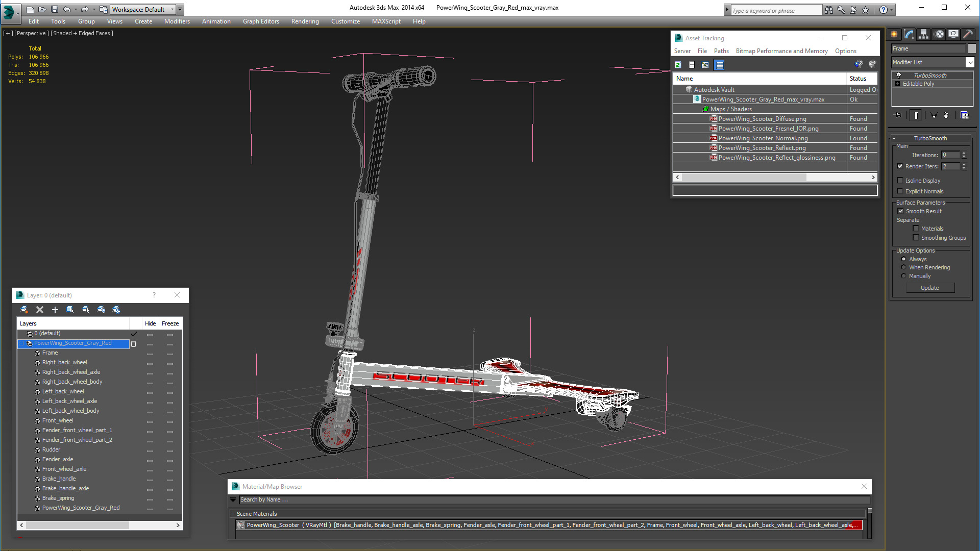Redo the action with the redo arrow
The image size is (980, 551).
tap(85, 9)
